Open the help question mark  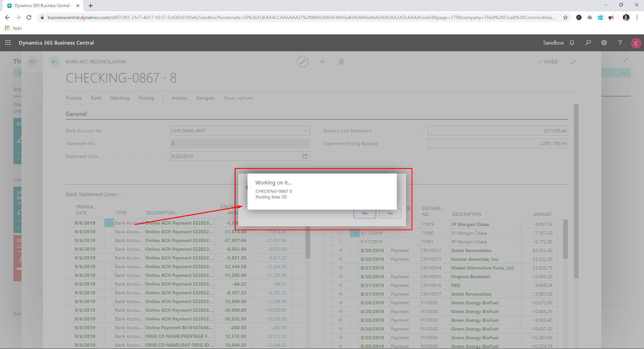620,43
